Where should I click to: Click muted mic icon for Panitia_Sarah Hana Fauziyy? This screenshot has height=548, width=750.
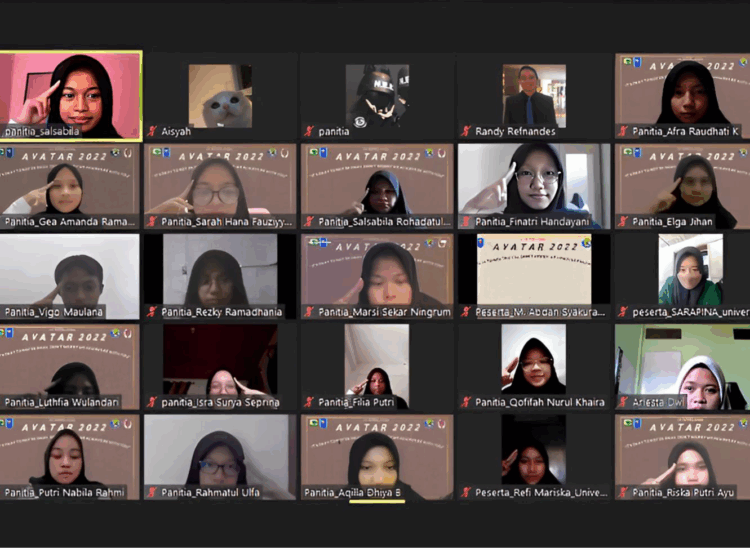point(152,222)
